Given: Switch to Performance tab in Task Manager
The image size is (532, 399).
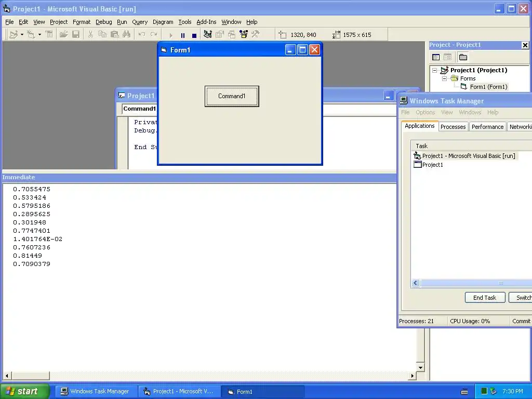Looking at the screenshot, I should pos(487,127).
